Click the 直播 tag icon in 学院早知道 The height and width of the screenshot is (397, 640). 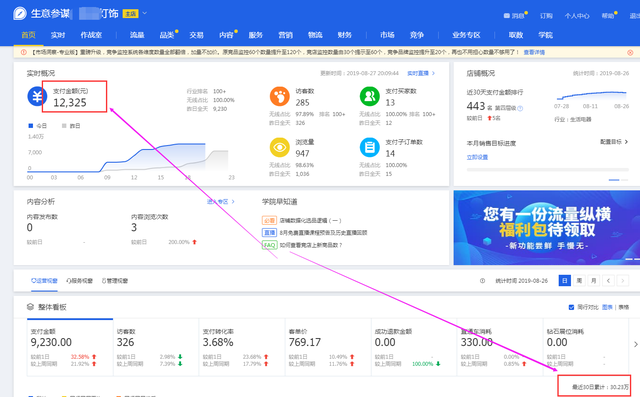coord(269,233)
